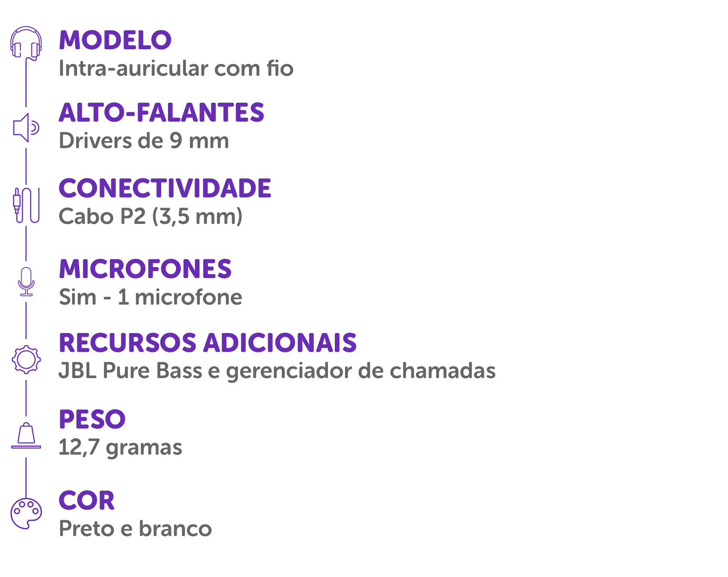Screen dimensions: 728x577
Task: Click the color palette icon beside COR
Action: pos(26,513)
